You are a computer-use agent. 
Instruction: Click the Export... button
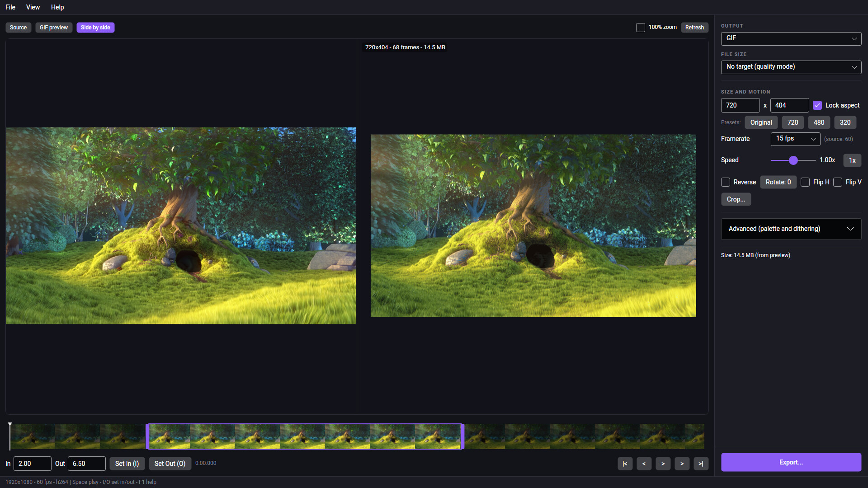(791, 462)
